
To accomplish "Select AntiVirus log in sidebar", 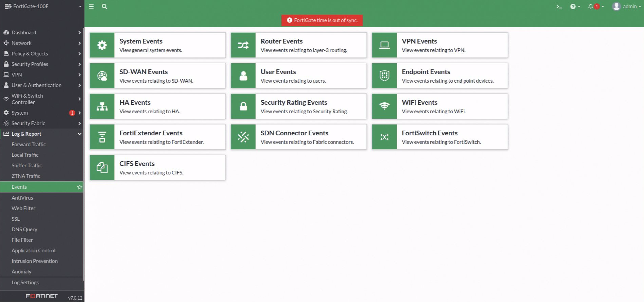I will click(x=22, y=198).
